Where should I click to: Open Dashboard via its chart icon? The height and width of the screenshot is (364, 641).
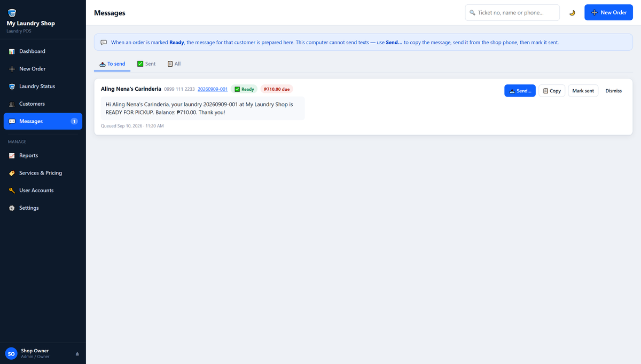[x=12, y=51]
